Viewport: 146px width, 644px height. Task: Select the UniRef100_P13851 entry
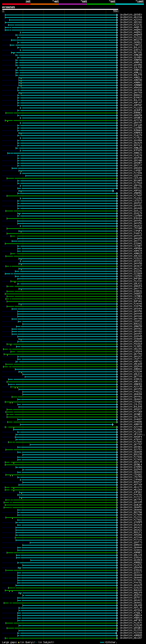131,347
